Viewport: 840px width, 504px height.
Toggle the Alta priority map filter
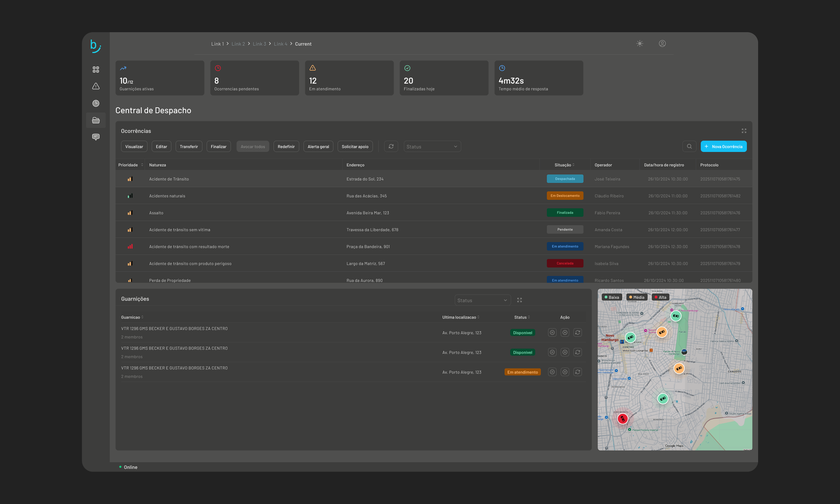(660, 297)
